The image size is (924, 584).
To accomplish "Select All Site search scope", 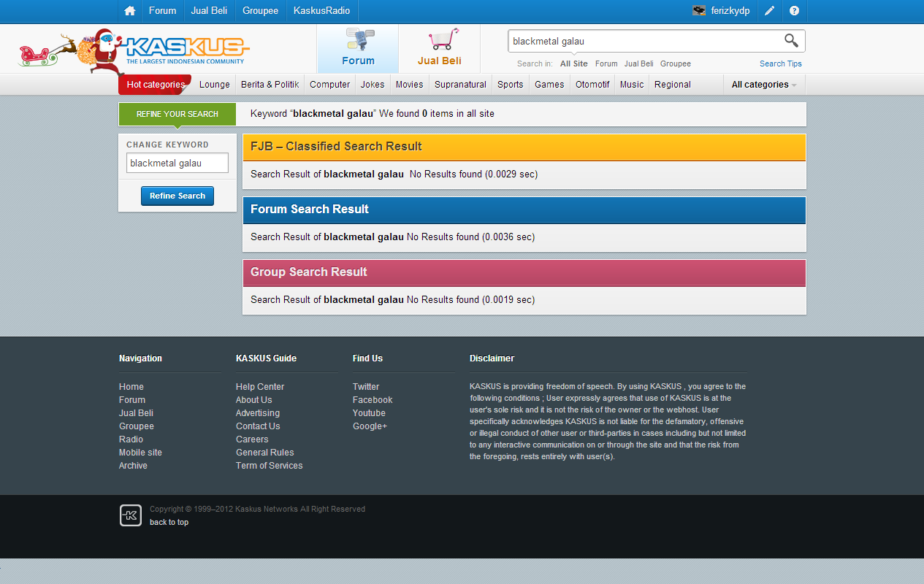I will click(x=574, y=64).
